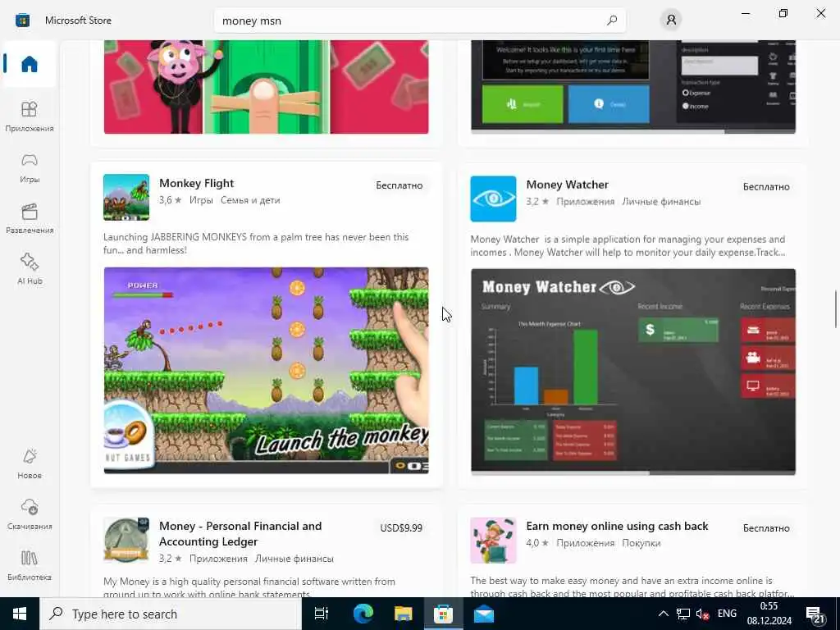Open the Windows Start menu
The width and height of the screenshot is (840, 630).
tap(20, 614)
